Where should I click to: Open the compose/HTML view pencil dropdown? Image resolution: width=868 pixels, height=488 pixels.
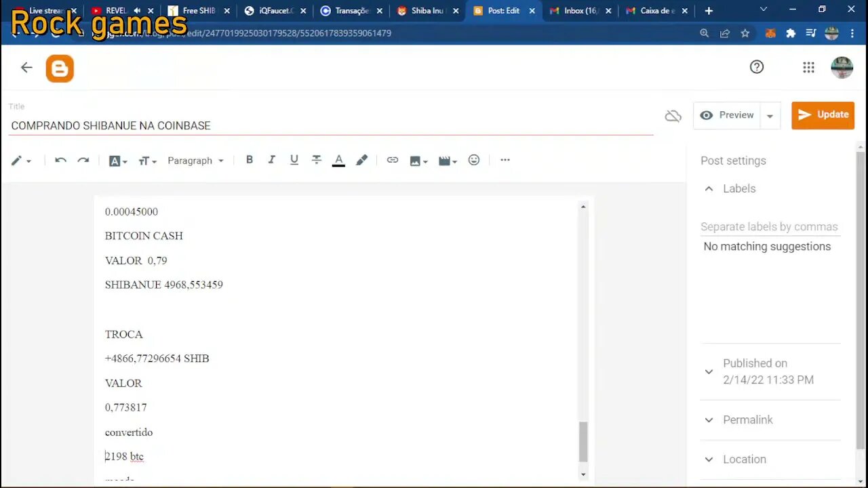[21, 161]
